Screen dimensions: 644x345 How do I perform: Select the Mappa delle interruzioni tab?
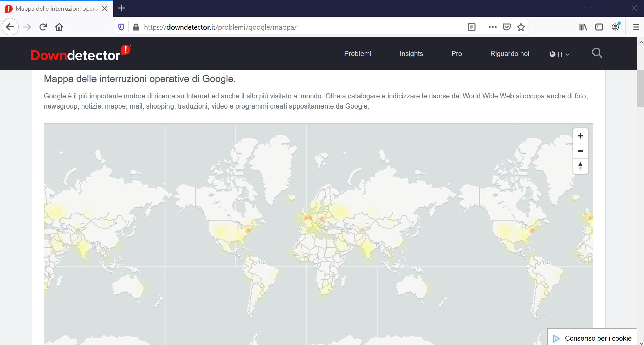[x=56, y=9]
